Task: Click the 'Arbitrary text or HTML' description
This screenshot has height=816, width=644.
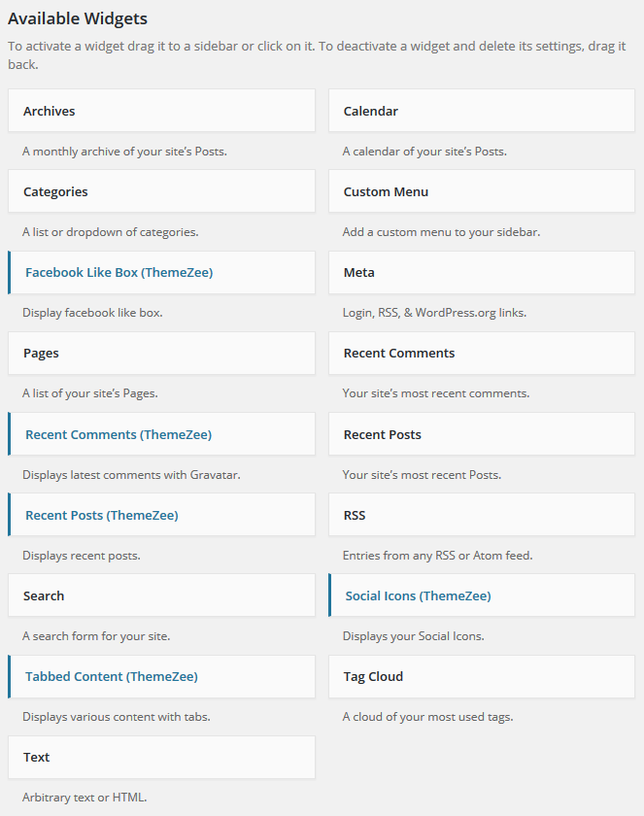Action: (x=85, y=798)
